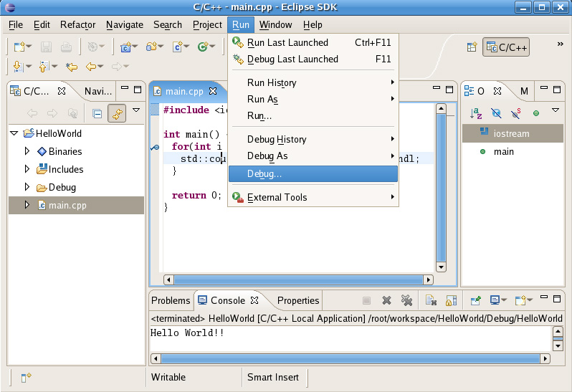The height and width of the screenshot is (392, 572).
Task: Click the Print toolbar icon
Action: coord(66,47)
